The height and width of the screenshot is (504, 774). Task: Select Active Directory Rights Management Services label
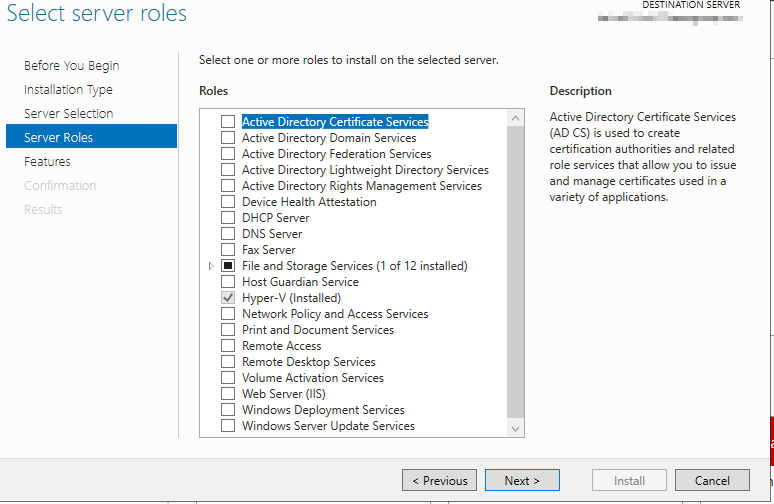pyautogui.click(x=362, y=186)
